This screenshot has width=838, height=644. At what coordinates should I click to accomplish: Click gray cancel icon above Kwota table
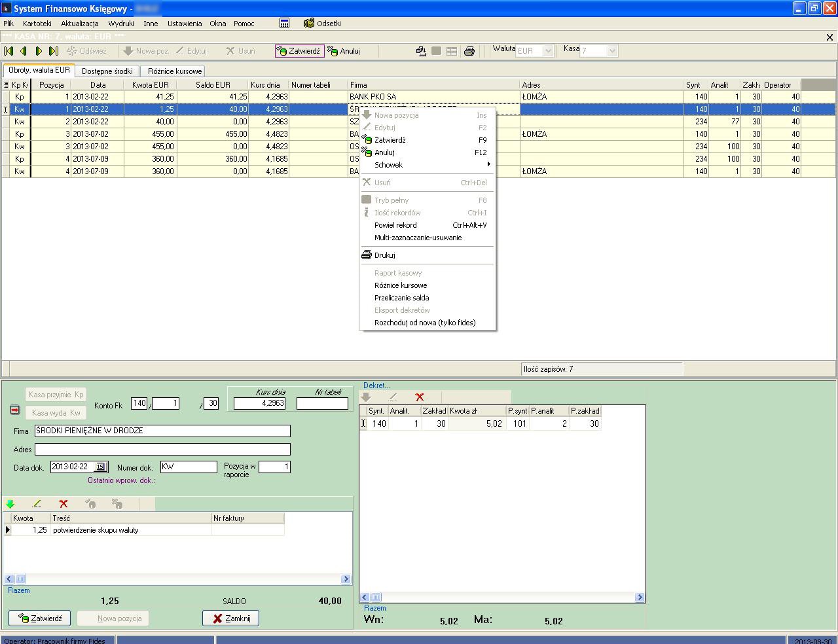(117, 504)
